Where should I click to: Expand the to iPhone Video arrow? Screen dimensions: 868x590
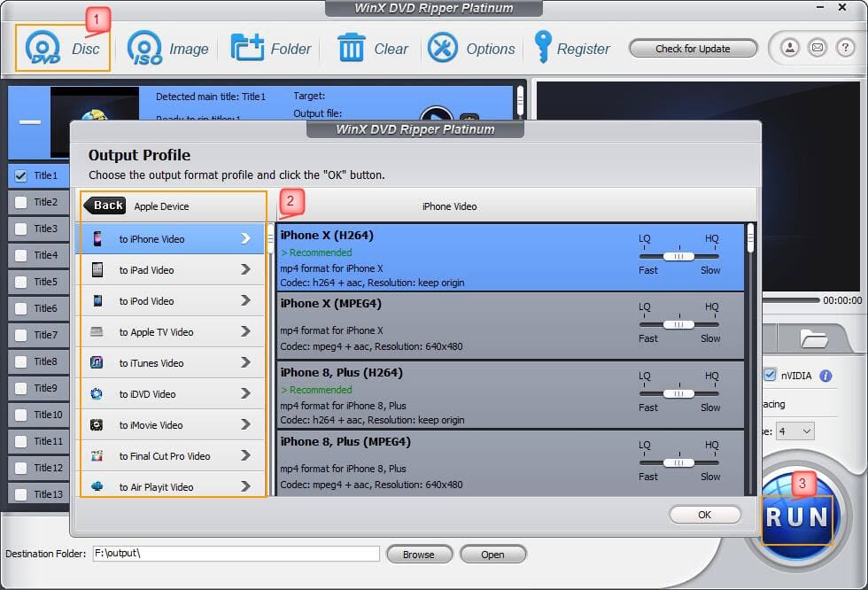(246, 238)
